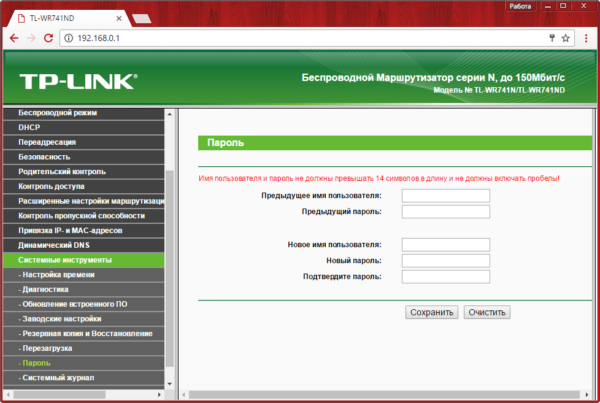This screenshot has width=600, height=403.
Task: Click the Предыдущий пароль field
Action: click(446, 212)
